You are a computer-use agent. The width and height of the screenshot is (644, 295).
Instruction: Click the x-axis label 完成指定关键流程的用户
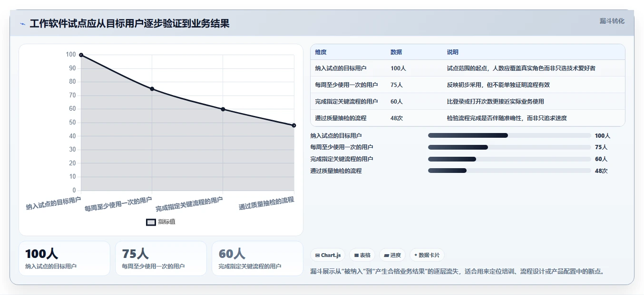pos(189,204)
